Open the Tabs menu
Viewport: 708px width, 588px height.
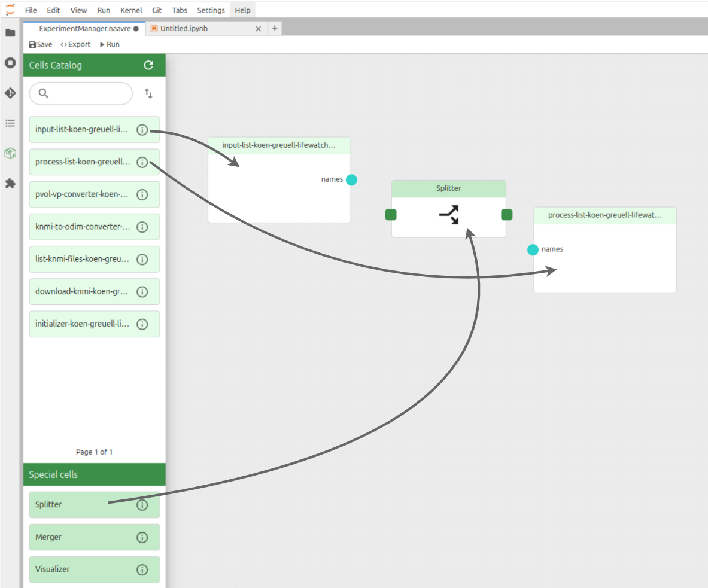click(x=180, y=10)
